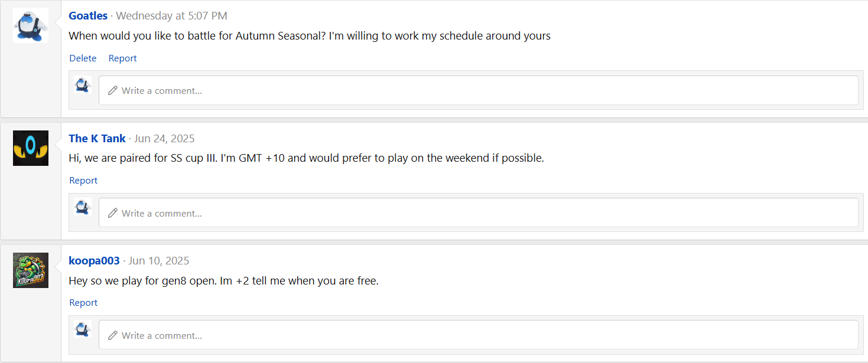Open the Wednesday at 5:07 PM timestamp
The height and width of the screenshot is (363, 868).
pos(171,16)
